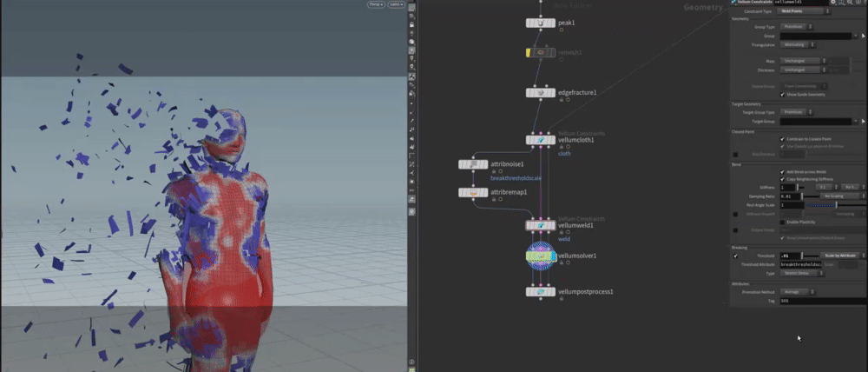Select the peak1 node icon
Image resolution: width=868 pixels, height=372 pixels.
540,23
